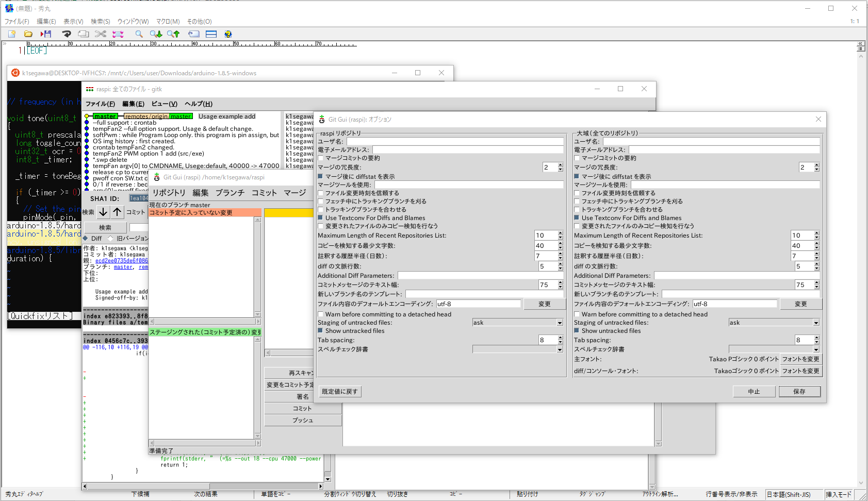The image size is (868, 501).
Task: Click global commit message text width spinner
Action: point(817,285)
